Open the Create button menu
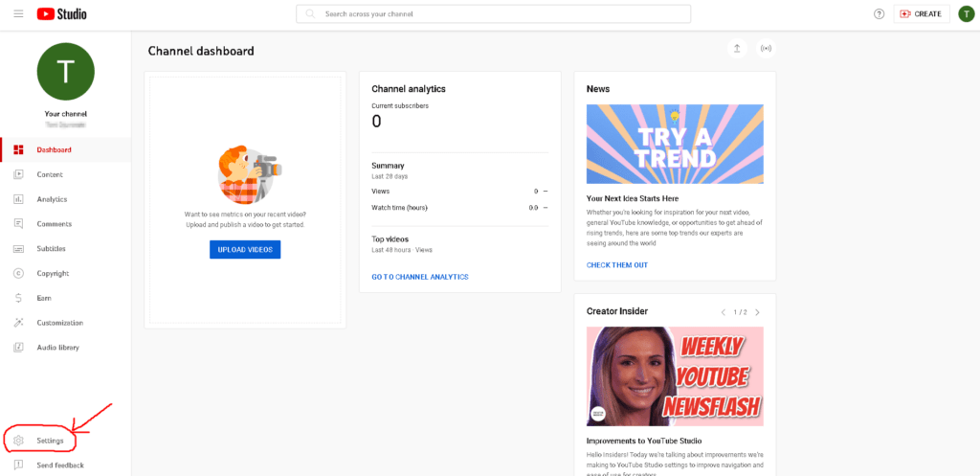The height and width of the screenshot is (476, 980). pos(921,14)
